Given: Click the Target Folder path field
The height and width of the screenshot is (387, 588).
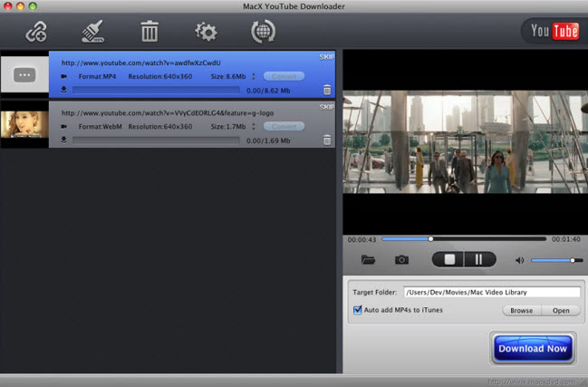Looking at the screenshot, I should (x=492, y=292).
